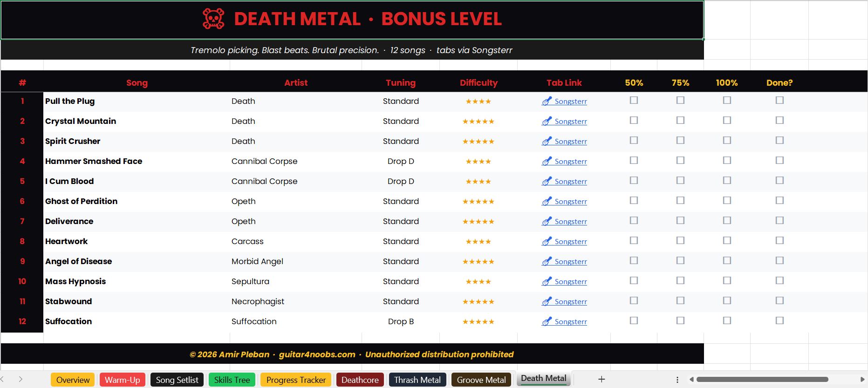The image size is (868, 388).
Task: Tick the Done? checkbox for Hammer Smashed Face
Action: (779, 160)
